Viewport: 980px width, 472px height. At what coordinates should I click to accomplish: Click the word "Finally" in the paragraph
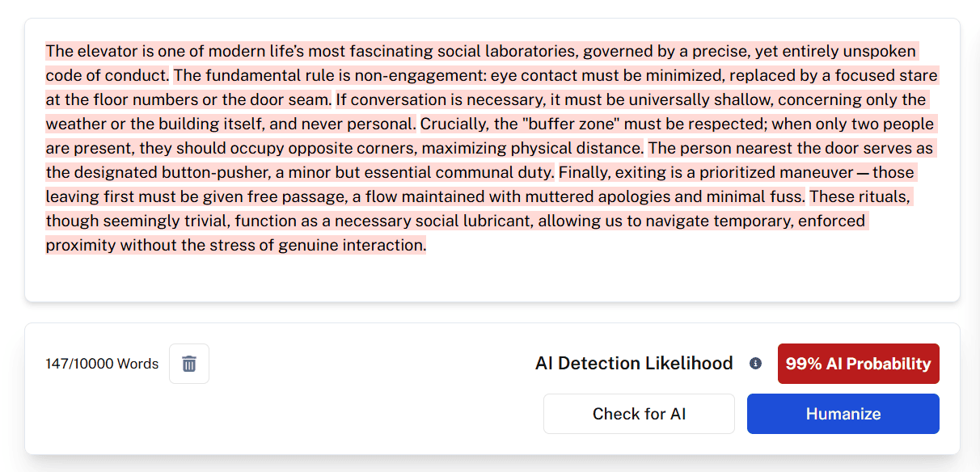tap(582, 173)
